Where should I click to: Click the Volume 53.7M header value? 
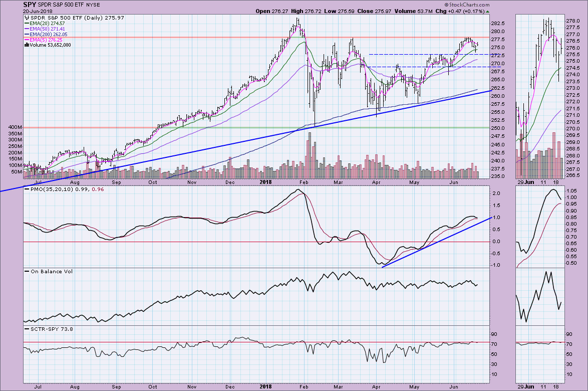pyautogui.click(x=413, y=11)
